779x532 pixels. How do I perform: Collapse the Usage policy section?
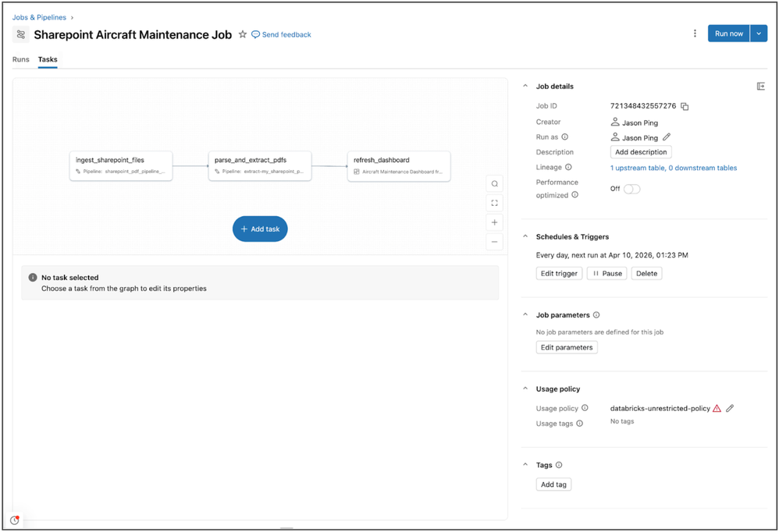525,388
